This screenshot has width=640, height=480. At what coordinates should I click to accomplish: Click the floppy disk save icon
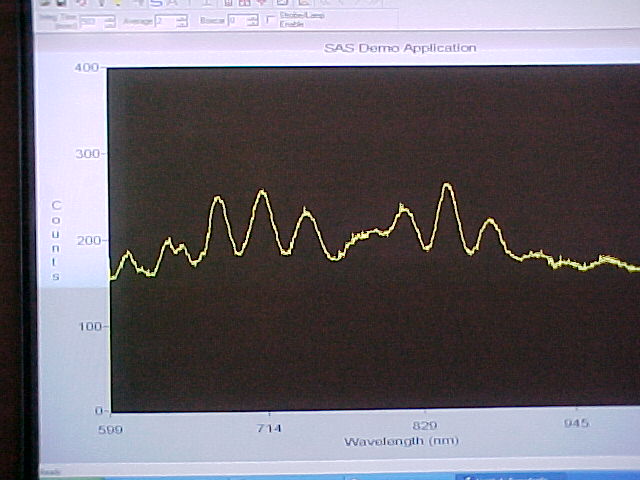point(62,3)
